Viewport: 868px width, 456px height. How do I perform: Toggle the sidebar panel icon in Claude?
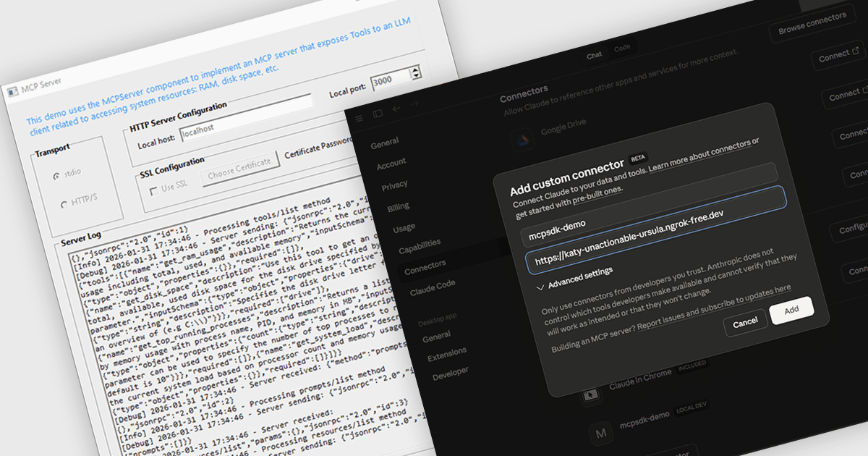coord(378,113)
